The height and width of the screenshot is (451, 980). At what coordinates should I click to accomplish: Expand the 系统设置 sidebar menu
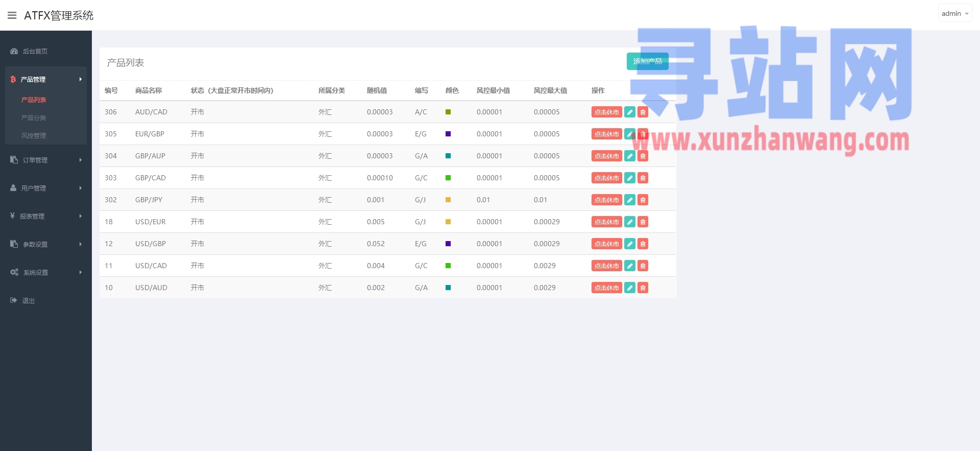coord(46,272)
